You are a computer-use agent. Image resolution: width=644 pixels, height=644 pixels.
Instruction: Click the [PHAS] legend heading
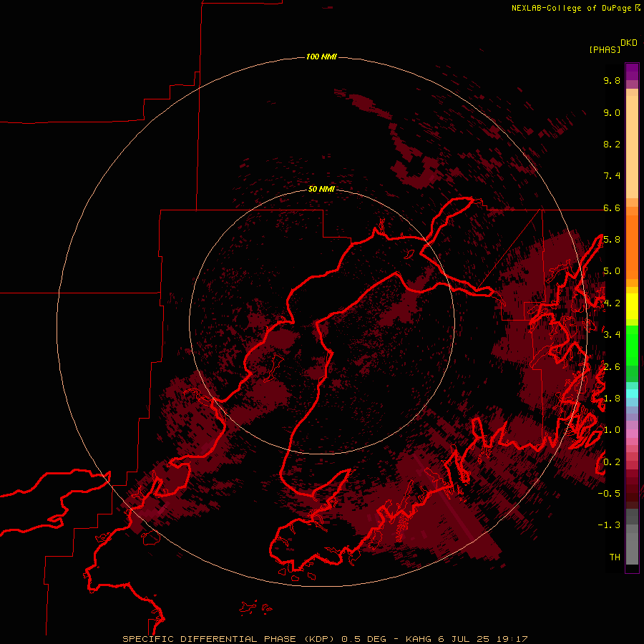click(x=605, y=49)
